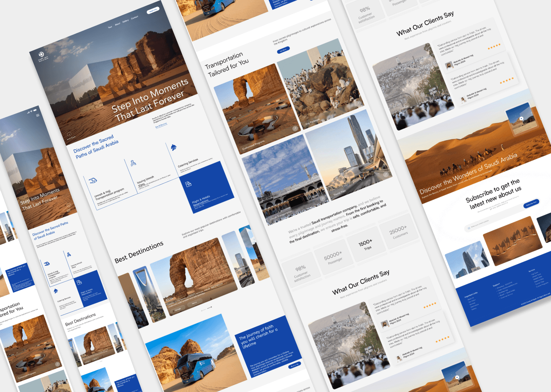Open the hamburger menu on the mobile mockup

pos(37,115)
